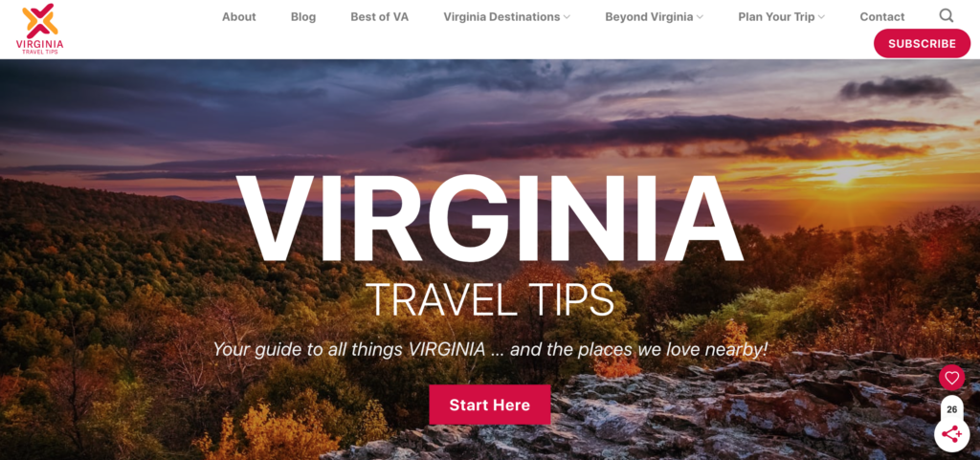
Task: Open the Contact page
Action: [881, 17]
